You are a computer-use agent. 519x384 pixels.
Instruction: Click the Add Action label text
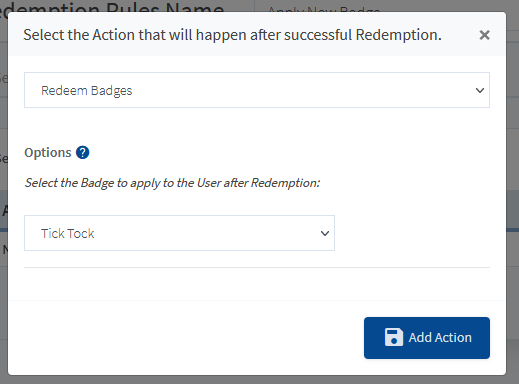click(440, 338)
